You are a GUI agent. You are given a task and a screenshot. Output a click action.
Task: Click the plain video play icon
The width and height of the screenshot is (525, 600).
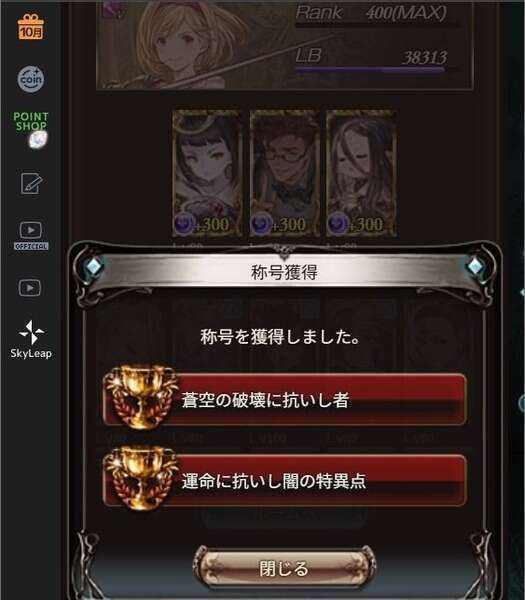[x=30, y=287]
